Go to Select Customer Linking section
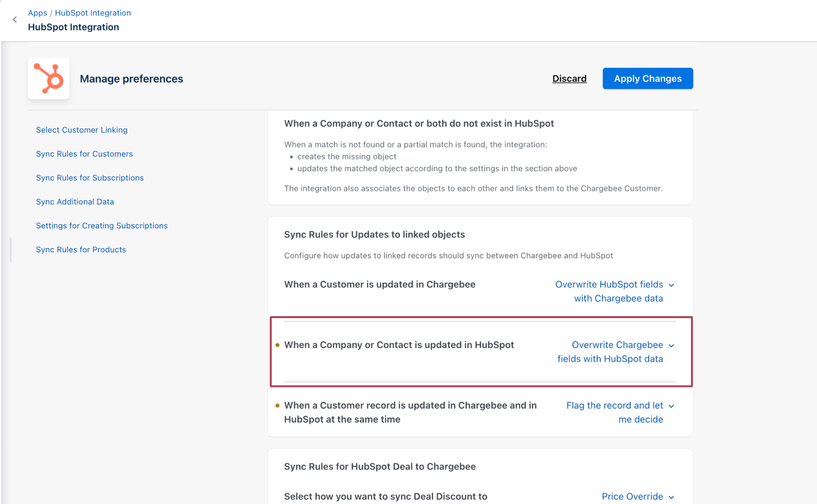Image resolution: width=817 pixels, height=504 pixels. point(82,130)
